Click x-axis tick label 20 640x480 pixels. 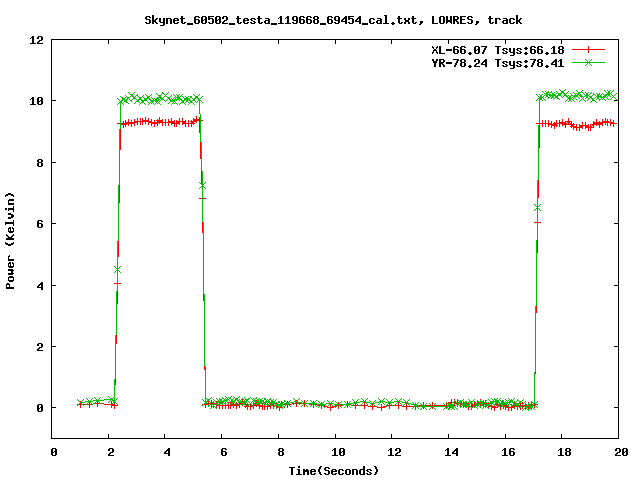click(621, 452)
